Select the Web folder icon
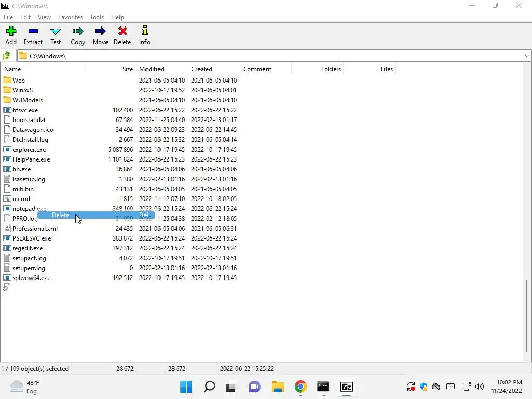This screenshot has height=399, width=532. coord(7,80)
